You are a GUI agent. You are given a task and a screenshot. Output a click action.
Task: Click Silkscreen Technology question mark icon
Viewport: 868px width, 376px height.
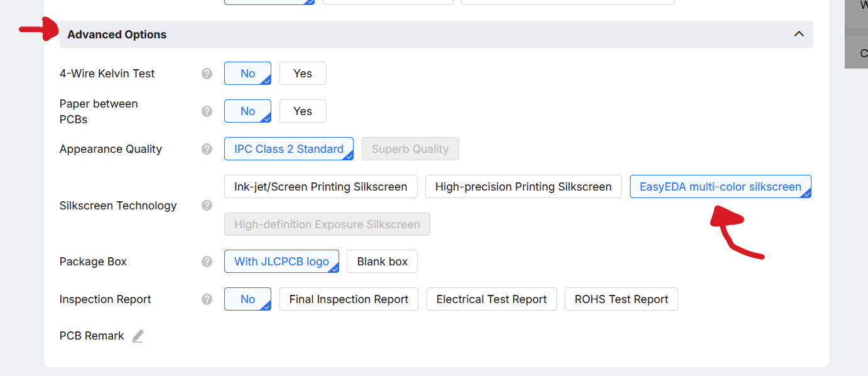[207, 206]
